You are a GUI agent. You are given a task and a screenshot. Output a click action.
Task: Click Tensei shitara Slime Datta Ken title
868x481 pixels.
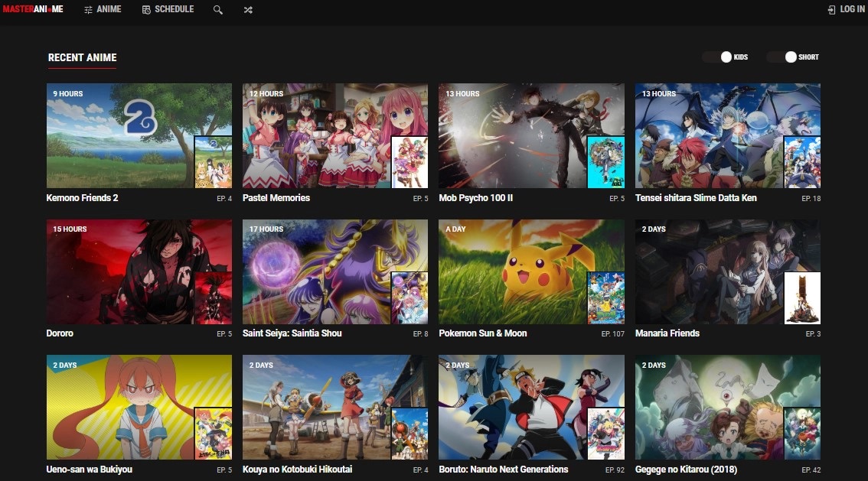pyautogui.click(x=696, y=197)
